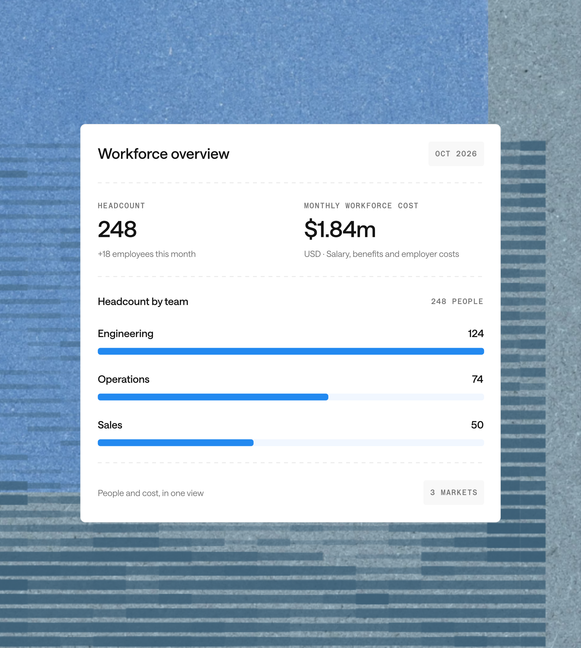
Task: Click '+18 employees this month' text
Action: (x=147, y=254)
